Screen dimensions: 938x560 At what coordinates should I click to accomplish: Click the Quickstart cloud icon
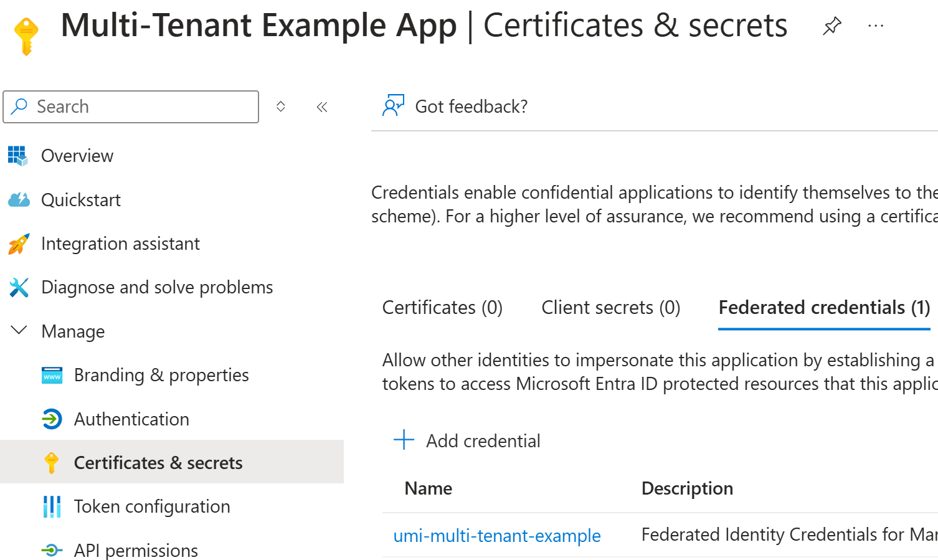pyautogui.click(x=19, y=200)
